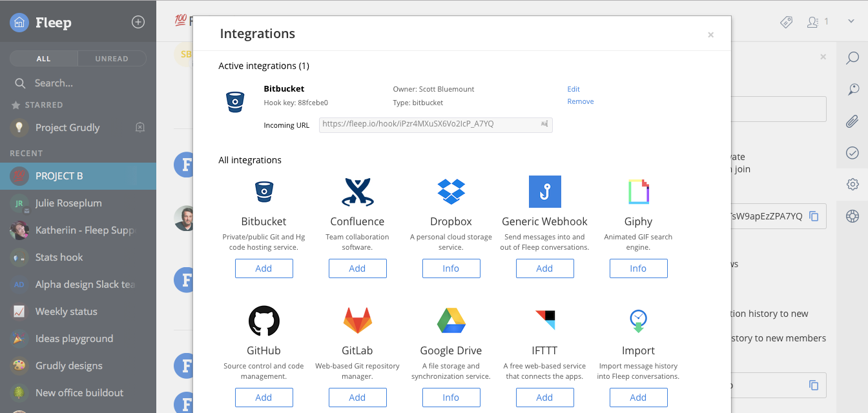The image size is (868, 413).
Task: Open tasks checkmark icon in right toolbar
Action: click(852, 153)
